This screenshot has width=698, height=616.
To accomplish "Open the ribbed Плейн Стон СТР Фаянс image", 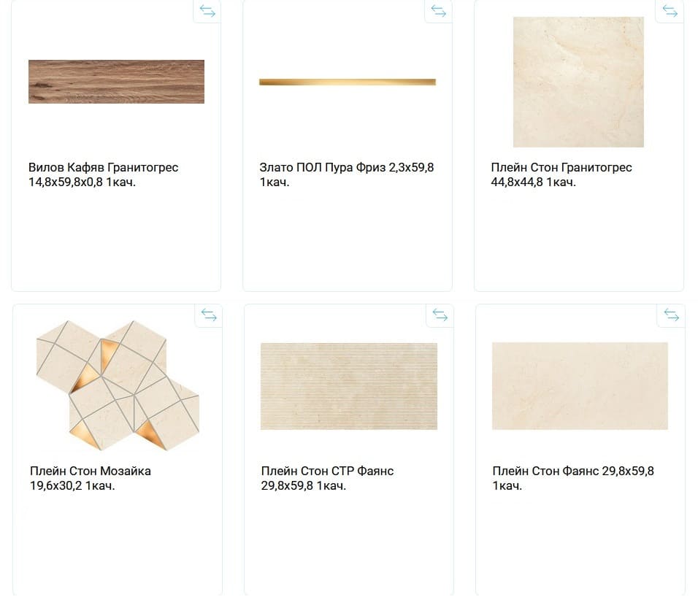I will tap(348, 386).
